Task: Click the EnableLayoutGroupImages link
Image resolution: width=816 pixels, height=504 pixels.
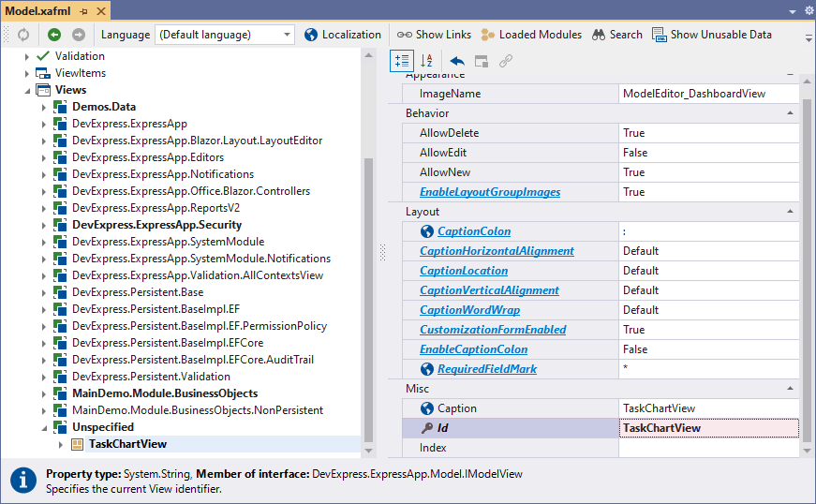Action: coord(490,192)
